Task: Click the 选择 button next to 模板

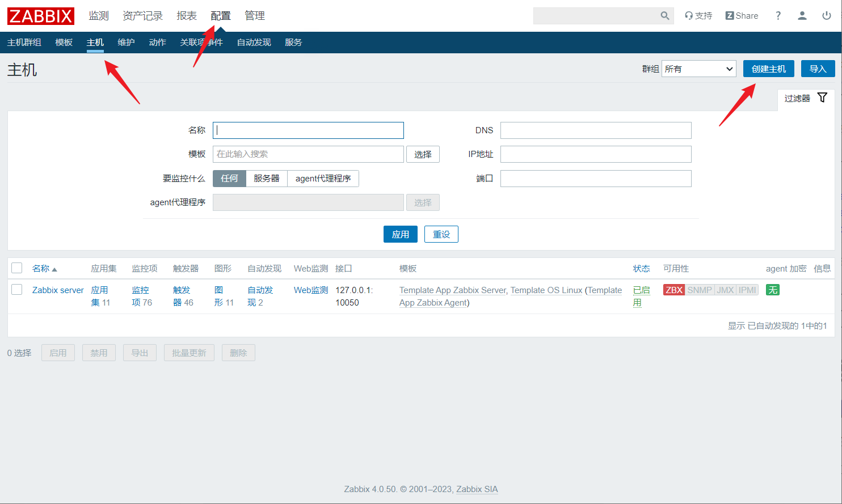Action: click(423, 154)
